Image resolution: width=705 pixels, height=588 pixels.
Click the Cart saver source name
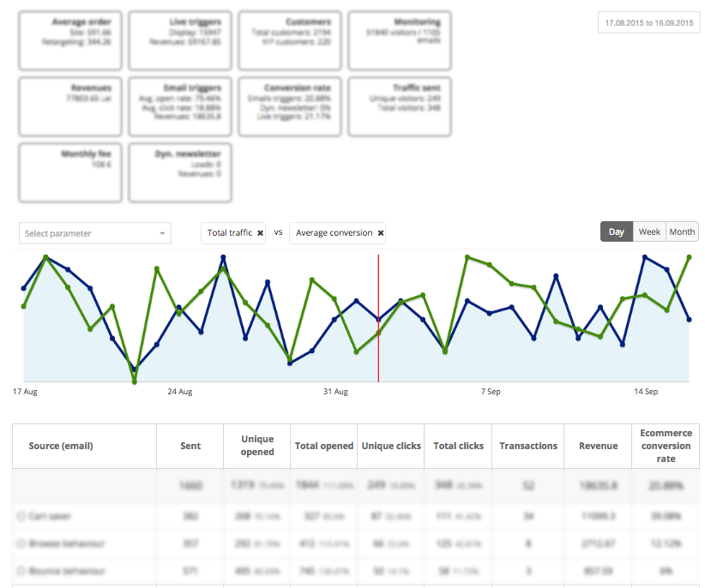click(x=50, y=516)
